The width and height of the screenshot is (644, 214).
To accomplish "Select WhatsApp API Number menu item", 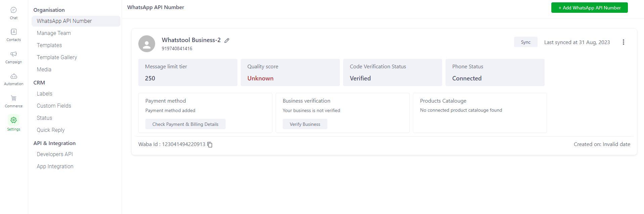I will point(76,21).
